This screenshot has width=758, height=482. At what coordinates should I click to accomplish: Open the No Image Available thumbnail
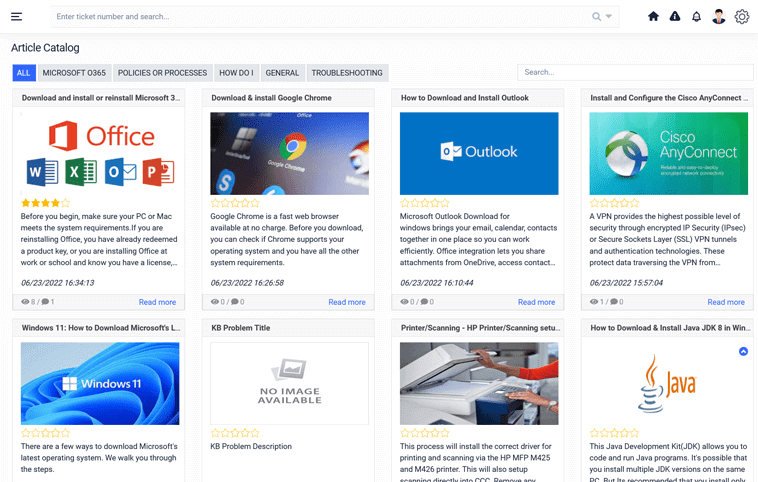click(x=290, y=384)
